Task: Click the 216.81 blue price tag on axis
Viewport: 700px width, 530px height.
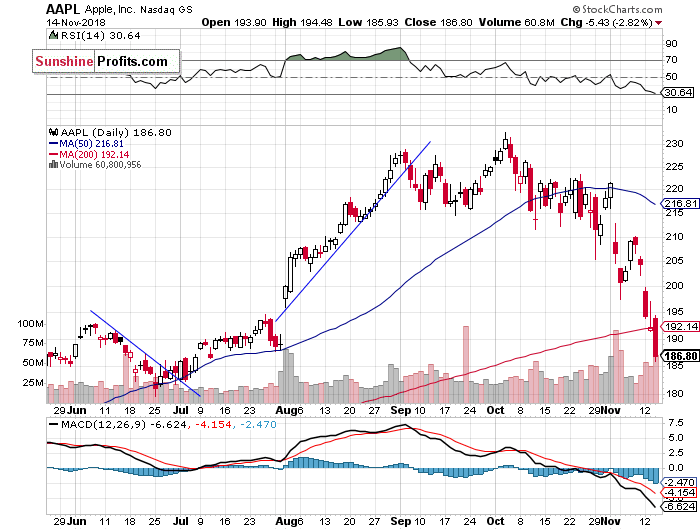Action: pos(680,204)
